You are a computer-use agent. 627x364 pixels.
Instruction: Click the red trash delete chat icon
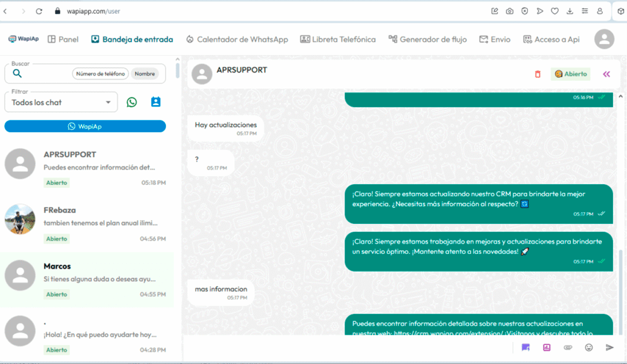coord(538,74)
